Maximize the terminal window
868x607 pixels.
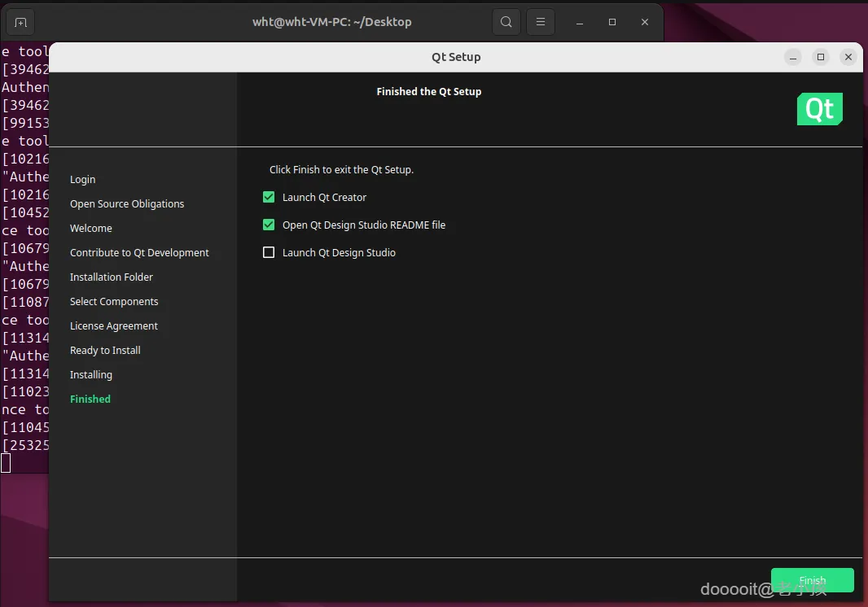coord(612,22)
